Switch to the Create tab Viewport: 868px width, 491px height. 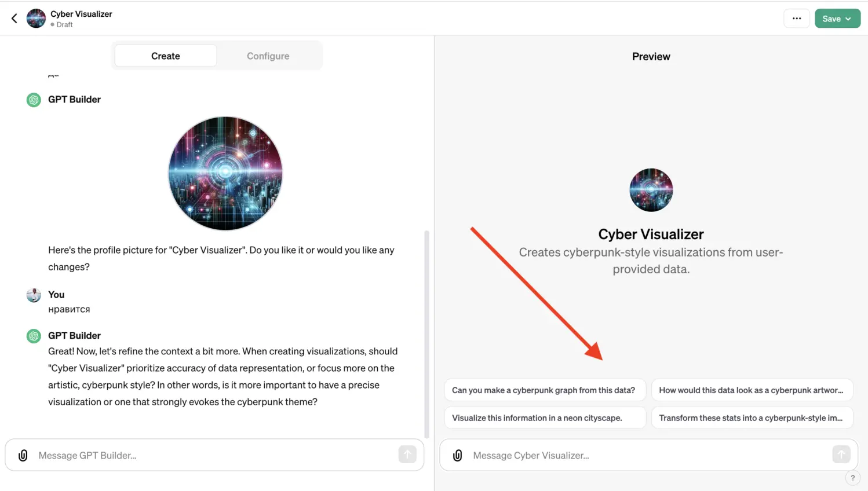click(x=166, y=56)
